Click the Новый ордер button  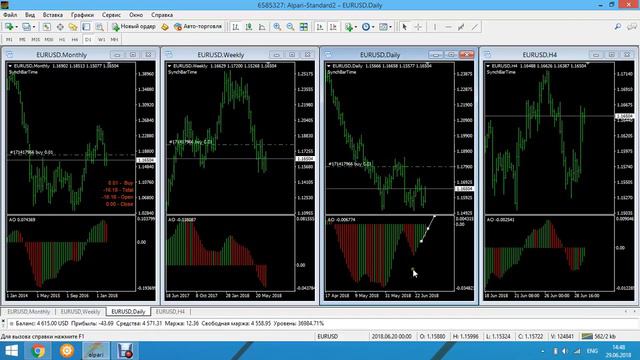(x=133, y=27)
